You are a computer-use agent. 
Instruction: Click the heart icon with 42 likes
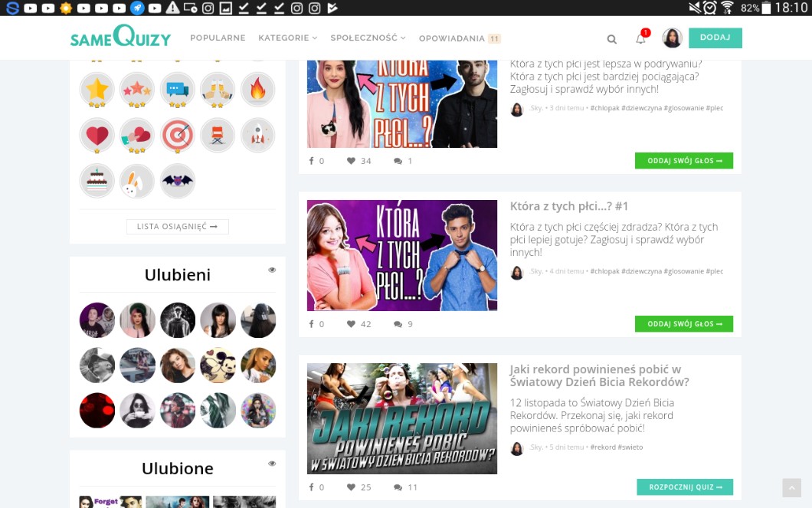point(351,324)
